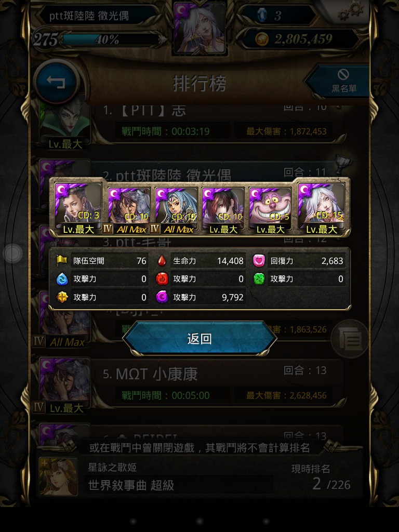
Task: Tap the dark element attack orb icon
Action: click(x=162, y=297)
